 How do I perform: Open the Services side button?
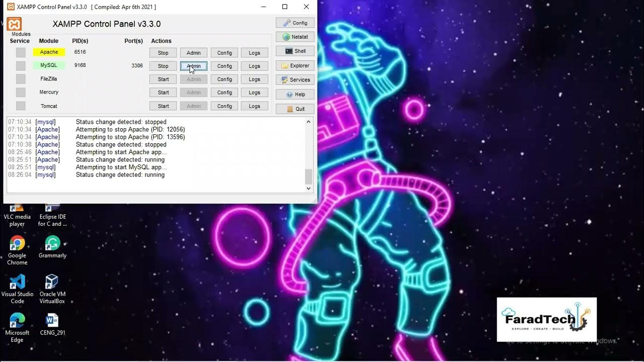tap(295, 79)
